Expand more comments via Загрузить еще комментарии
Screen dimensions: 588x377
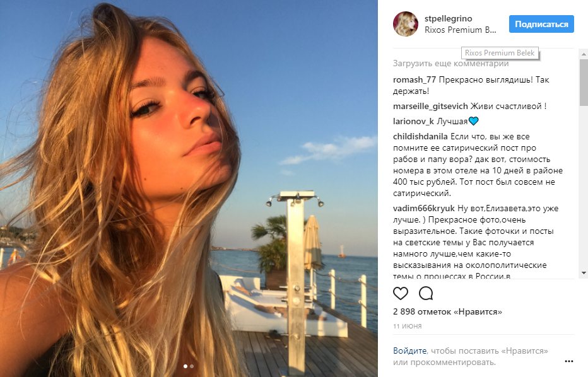point(450,63)
